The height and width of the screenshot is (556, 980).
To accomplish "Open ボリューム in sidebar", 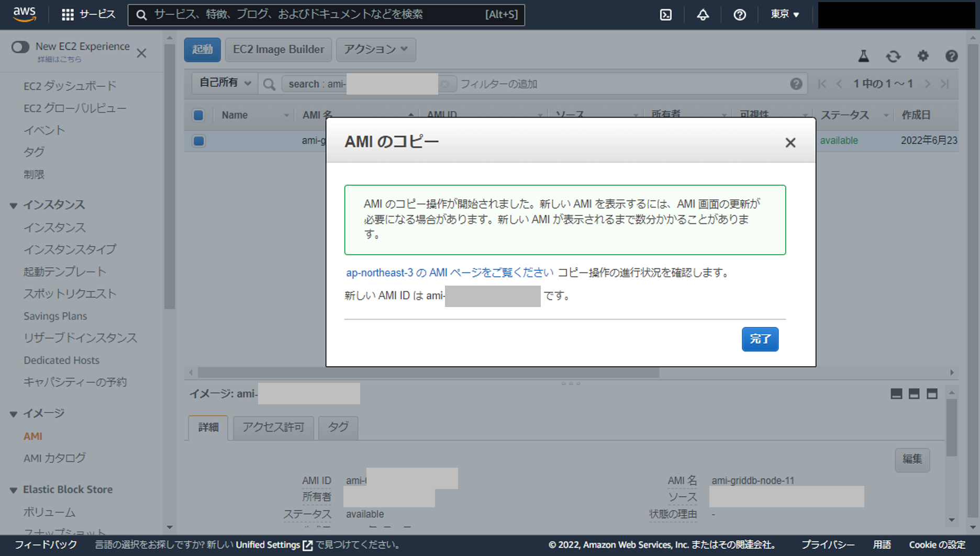I will click(x=49, y=512).
